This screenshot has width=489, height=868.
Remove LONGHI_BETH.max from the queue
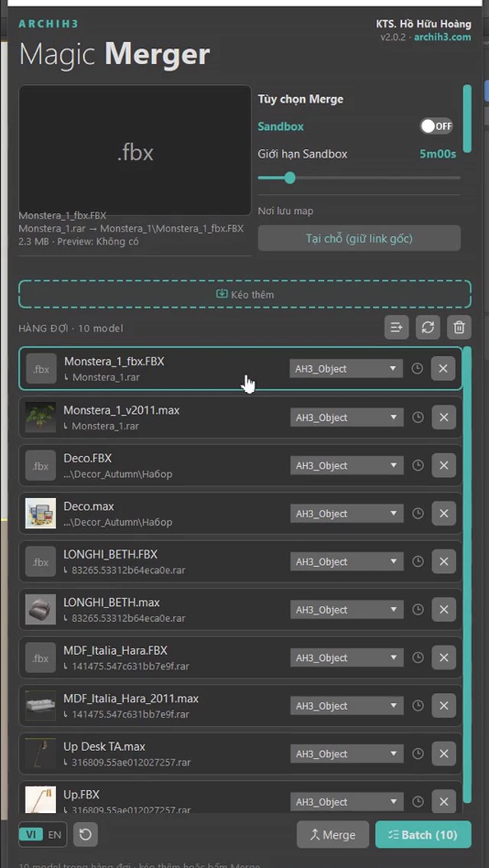[x=444, y=610]
